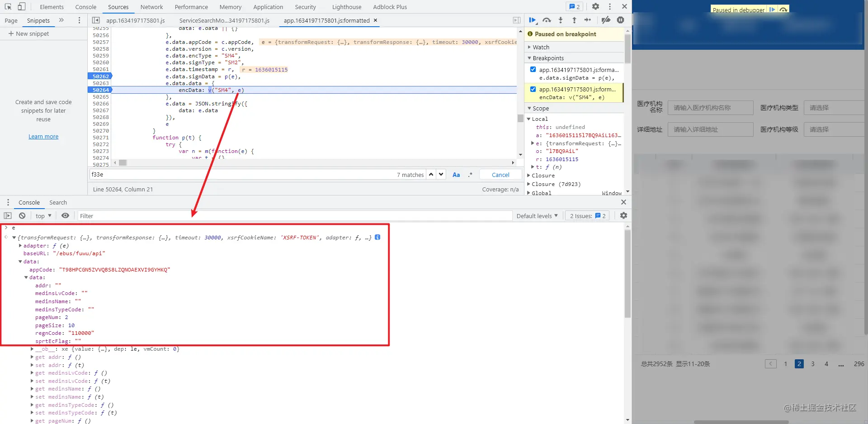Expand the Closure (7d923) scope
The image size is (868, 424).
point(529,184)
